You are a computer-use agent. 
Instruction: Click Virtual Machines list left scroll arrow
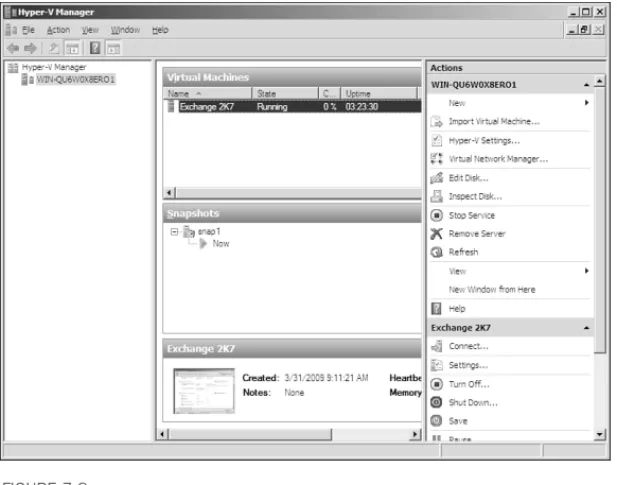click(170, 193)
